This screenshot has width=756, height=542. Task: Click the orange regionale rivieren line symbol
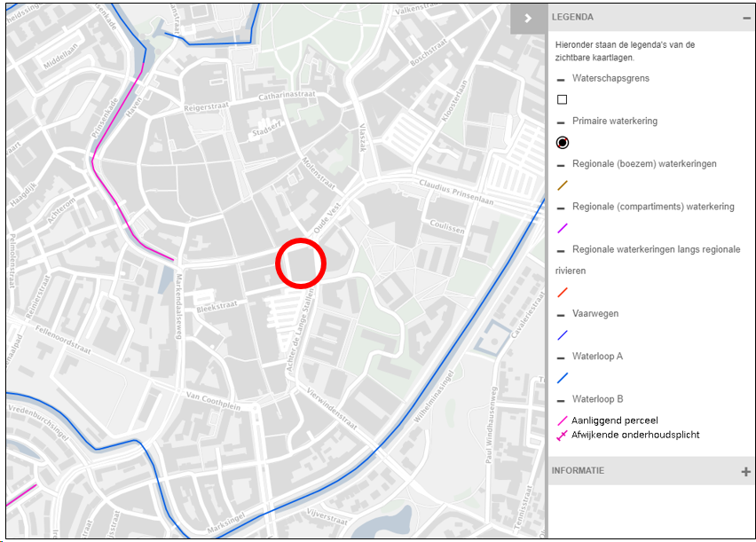[563, 292]
